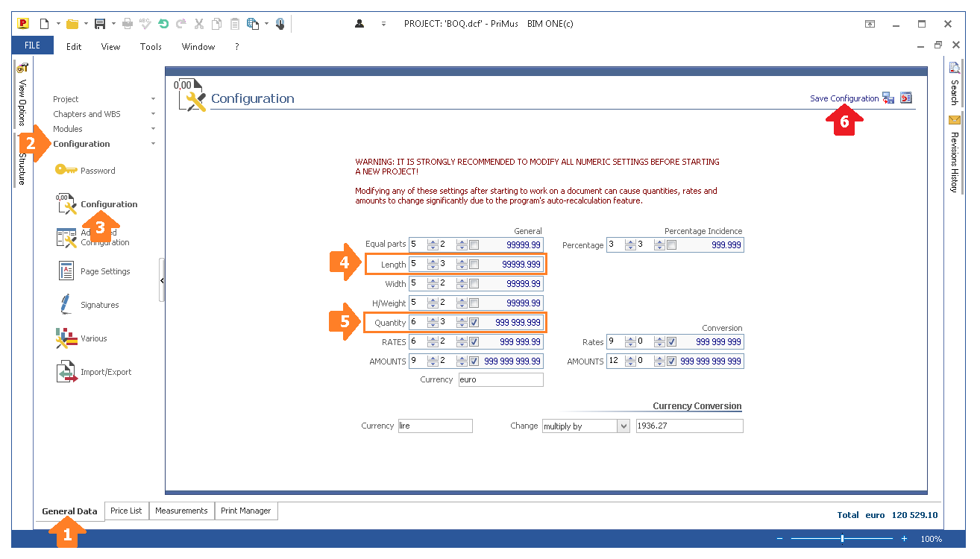Open Configuration wrench icon in sidebar
The image size is (980, 559).
[66, 204]
